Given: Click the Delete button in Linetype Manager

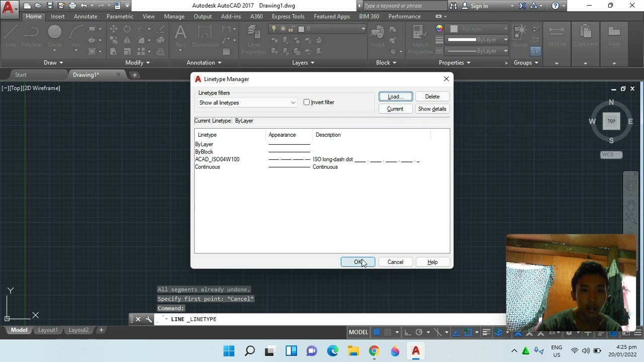Looking at the screenshot, I should point(432,97).
